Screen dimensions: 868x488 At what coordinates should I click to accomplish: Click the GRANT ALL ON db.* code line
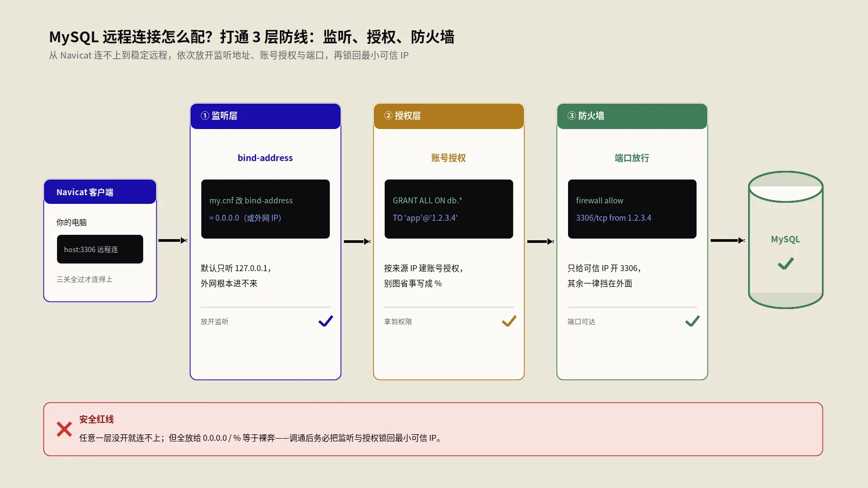pyautogui.click(x=427, y=201)
